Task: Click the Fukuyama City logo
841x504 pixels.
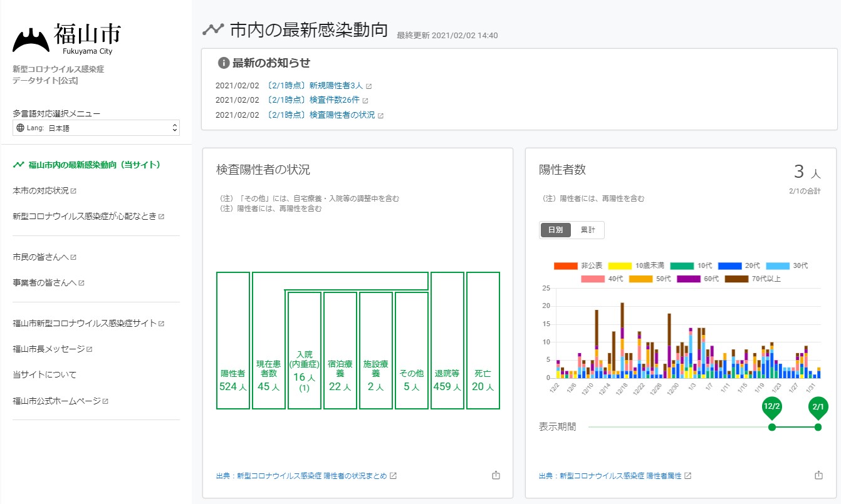Action: [67, 39]
